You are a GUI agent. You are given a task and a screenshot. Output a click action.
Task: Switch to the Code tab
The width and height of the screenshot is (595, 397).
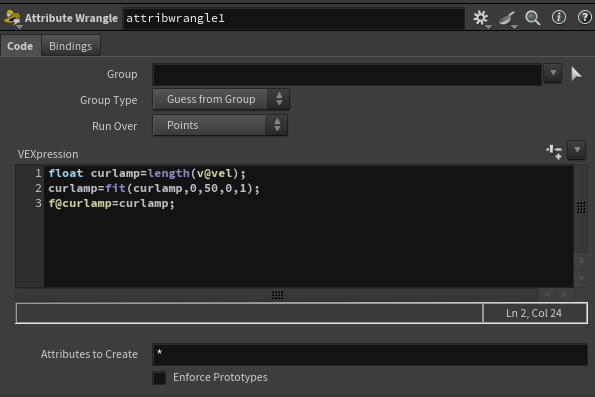20,46
